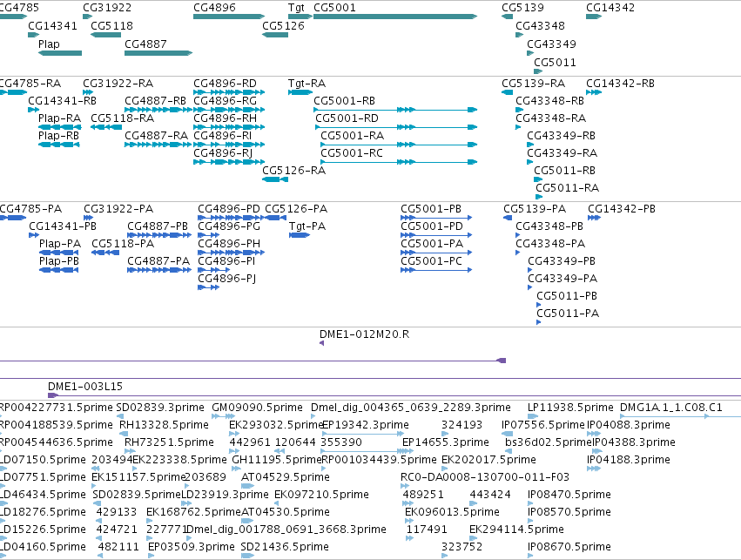Select the CG43348 gene label
Screen dimensions: 741x560
(540, 26)
